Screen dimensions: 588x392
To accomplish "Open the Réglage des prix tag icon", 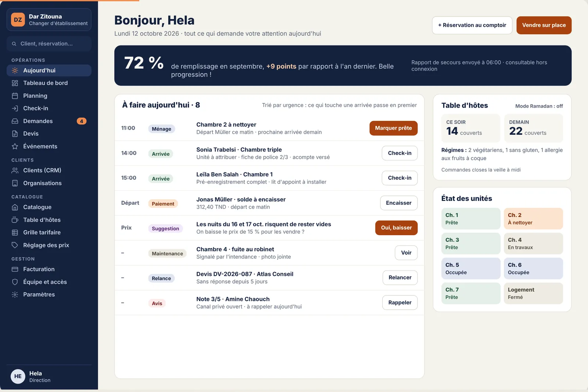I will (15, 245).
